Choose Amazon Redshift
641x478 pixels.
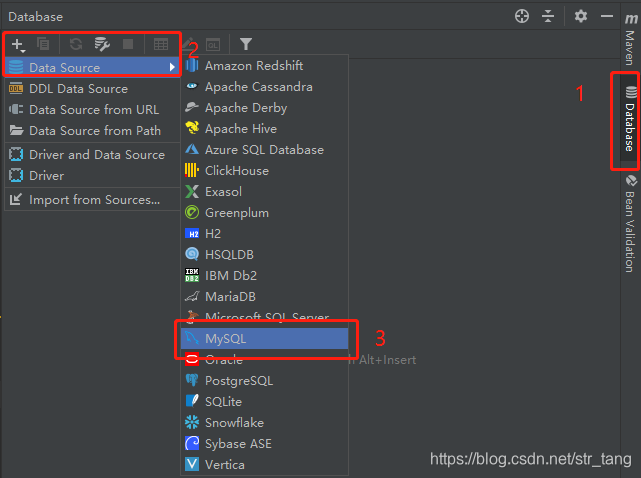[x=264, y=65]
